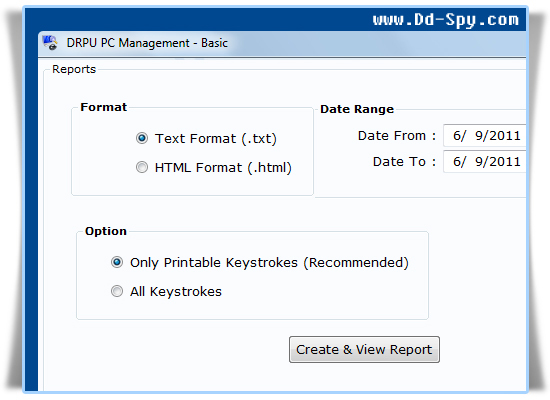
Task: Click the Date From label text
Action: pyautogui.click(x=397, y=135)
